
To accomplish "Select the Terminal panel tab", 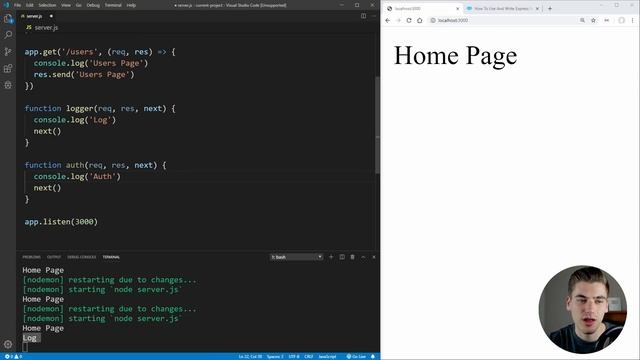I will [x=111, y=257].
